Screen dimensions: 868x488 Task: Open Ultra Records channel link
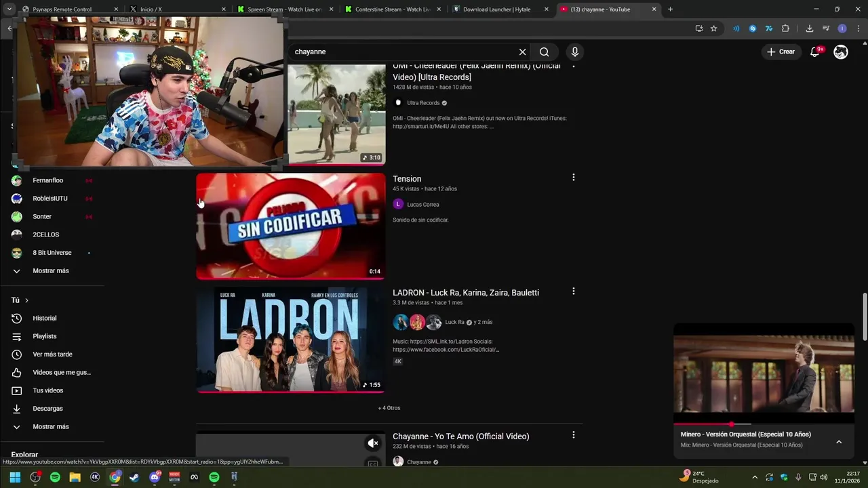click(x=423, y=103)
